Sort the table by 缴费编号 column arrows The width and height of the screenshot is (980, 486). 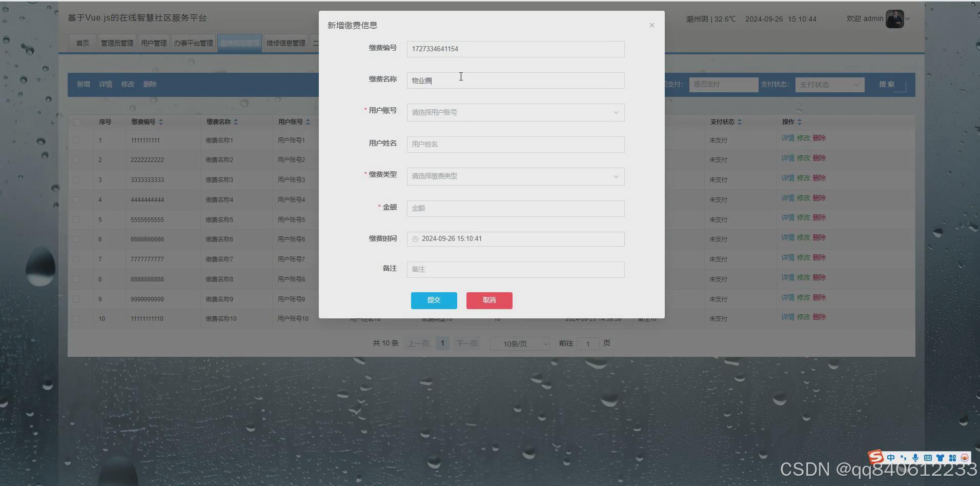(x=161, y=122)
